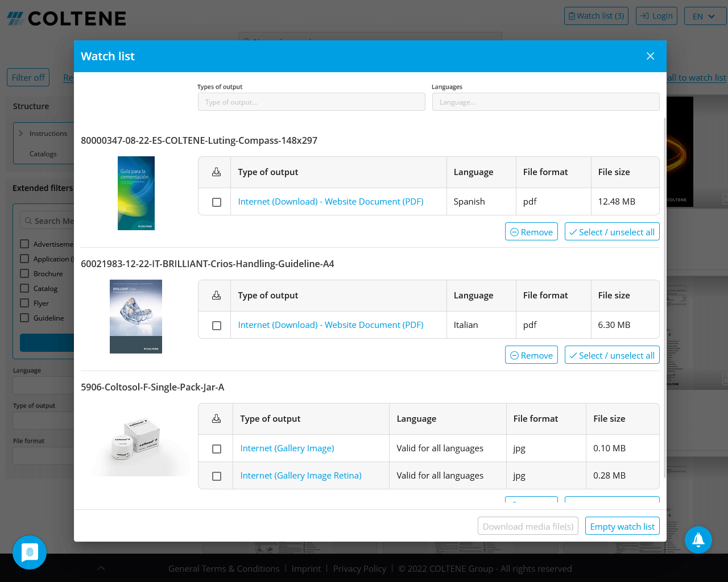728x582 pixels.
Task: Close the Watch list dialog
Action: tap(651, 56)
